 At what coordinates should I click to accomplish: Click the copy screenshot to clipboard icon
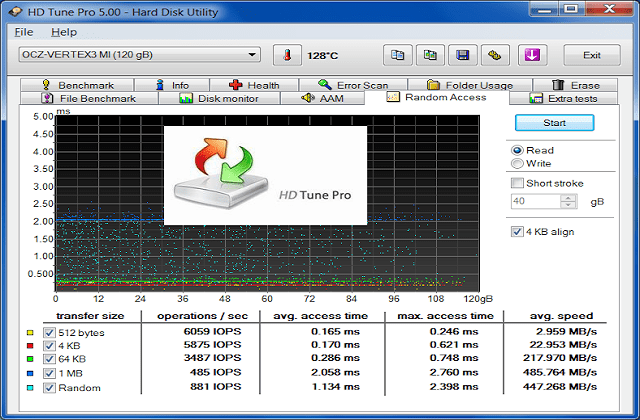(430, 55)
